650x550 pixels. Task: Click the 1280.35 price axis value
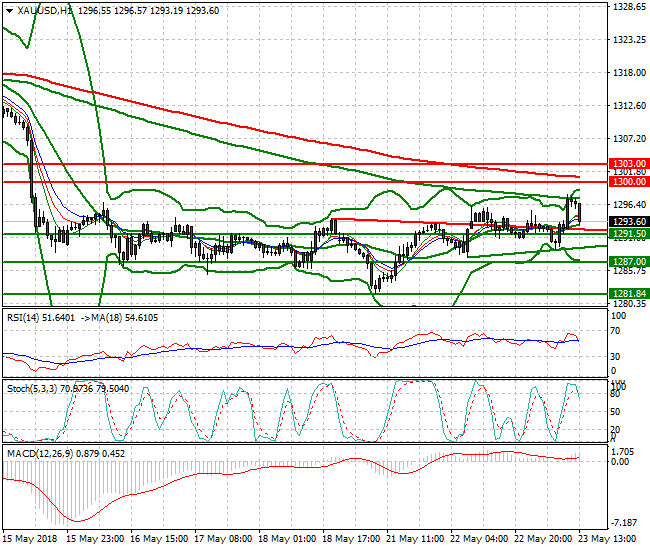tap(629, 304)
